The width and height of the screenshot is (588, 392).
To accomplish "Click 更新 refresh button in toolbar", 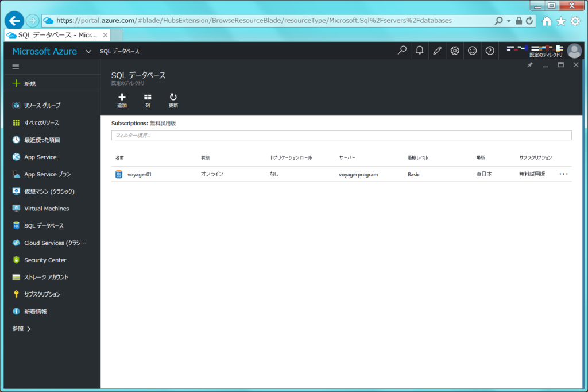I will click(173, 101).
